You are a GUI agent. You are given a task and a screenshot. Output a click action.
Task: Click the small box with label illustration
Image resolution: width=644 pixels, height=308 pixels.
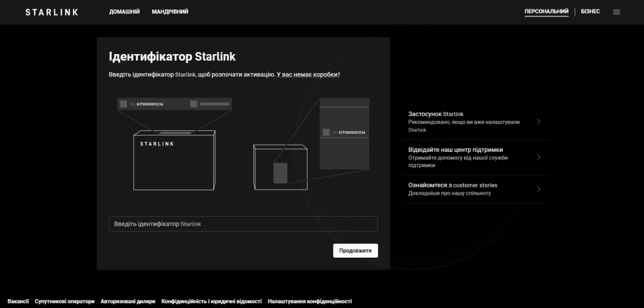click(x=280, y=167)
